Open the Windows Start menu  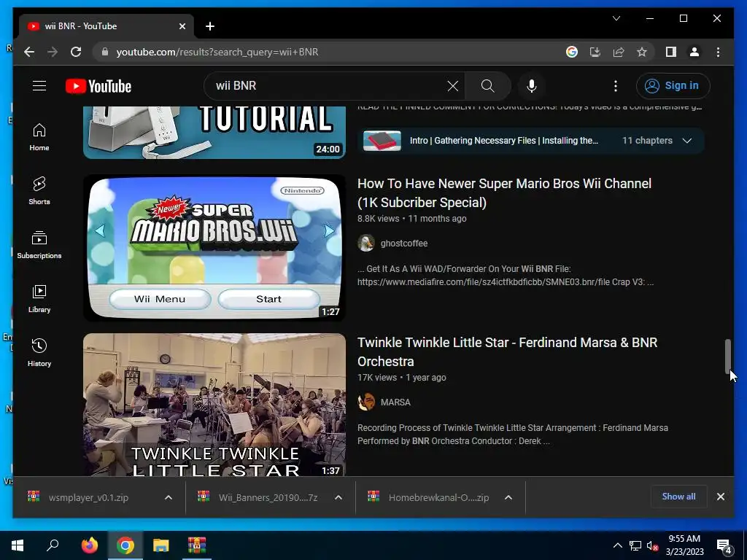click(18, 545)
